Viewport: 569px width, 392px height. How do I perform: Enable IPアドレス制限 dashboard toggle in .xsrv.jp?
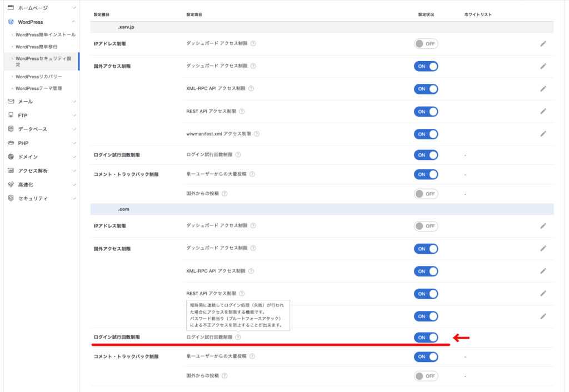tap(426, 43)
